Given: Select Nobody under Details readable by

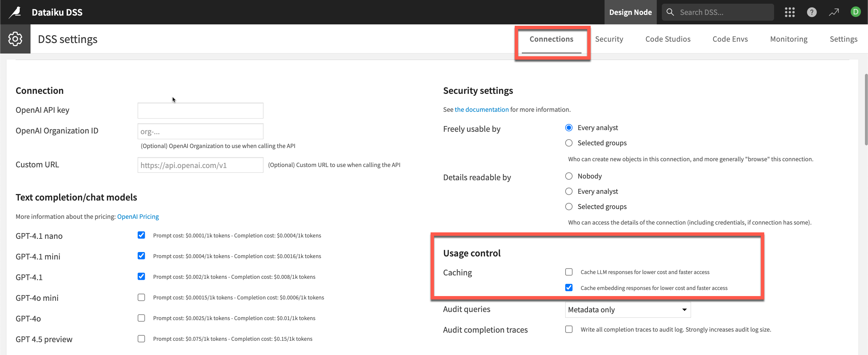Looking at the screenshot, I should click(x=569, y=176).
